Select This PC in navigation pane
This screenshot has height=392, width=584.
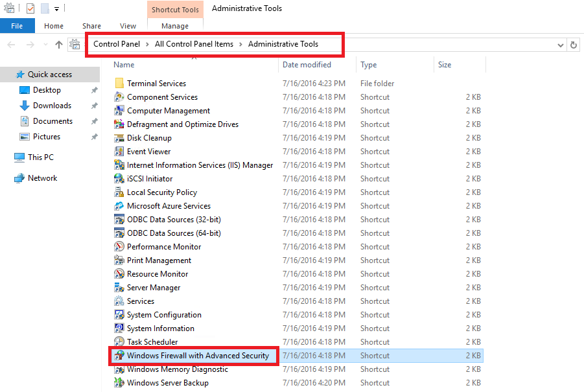41,157
